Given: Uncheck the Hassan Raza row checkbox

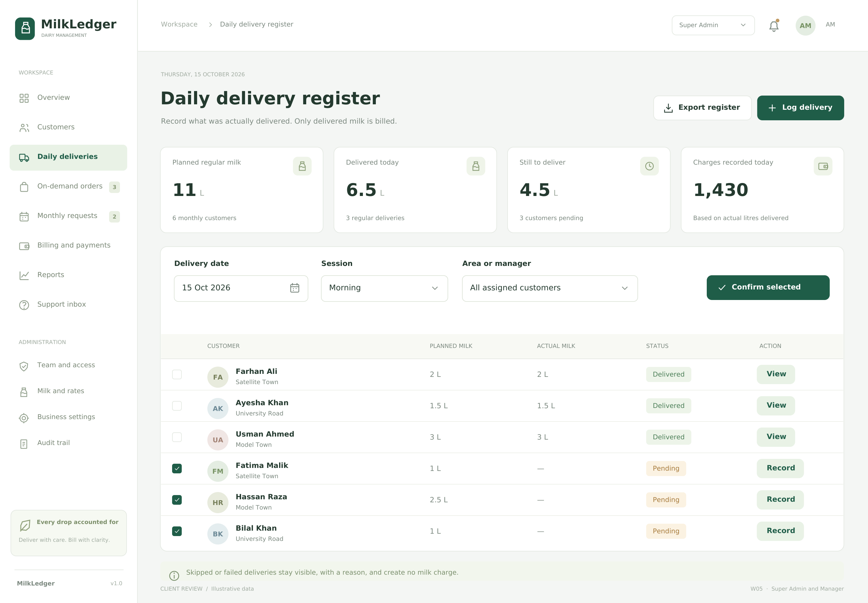Looking at the screenshot, I should click(177, 500).
